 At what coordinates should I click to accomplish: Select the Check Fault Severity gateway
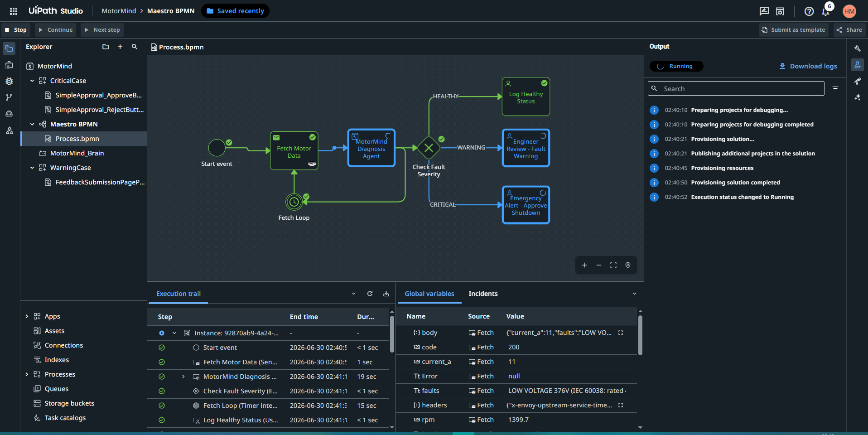[x=429, y=148]
